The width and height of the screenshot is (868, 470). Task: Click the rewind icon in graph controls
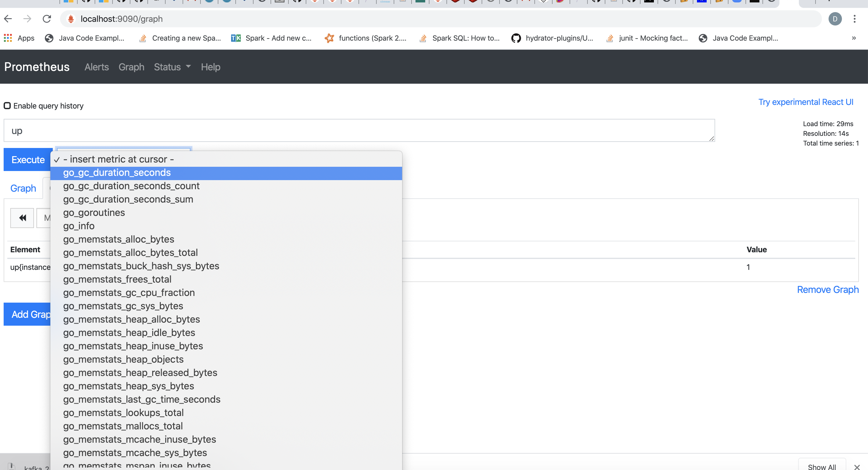[x=22, y=218]
